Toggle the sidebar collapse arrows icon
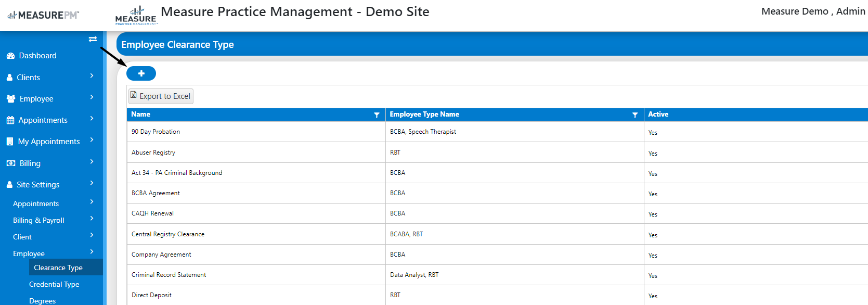The height and width of the screenshot is (305, 868). click(x=93, y=39)
